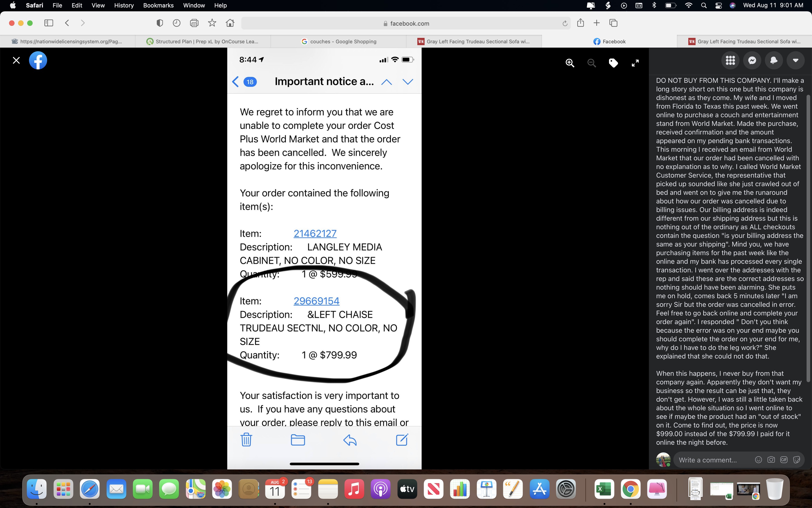
Task: Open the Apple menu
Action: tap(13, 5)
